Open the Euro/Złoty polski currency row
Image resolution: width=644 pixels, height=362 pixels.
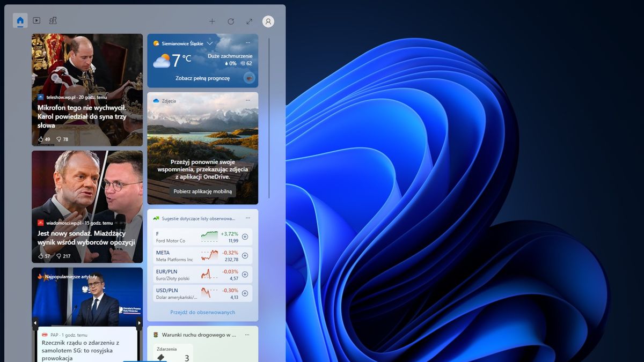pyautogui.click(x=202, y=275)
